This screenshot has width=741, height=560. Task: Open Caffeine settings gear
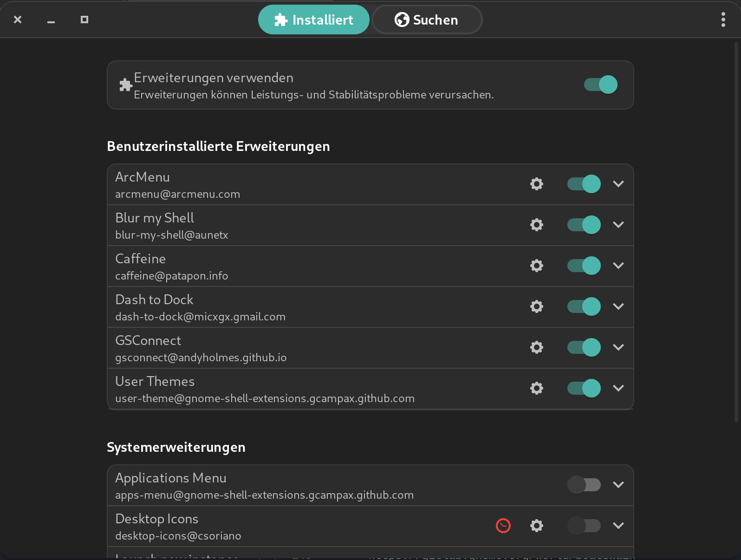click(x=537, y=266)
